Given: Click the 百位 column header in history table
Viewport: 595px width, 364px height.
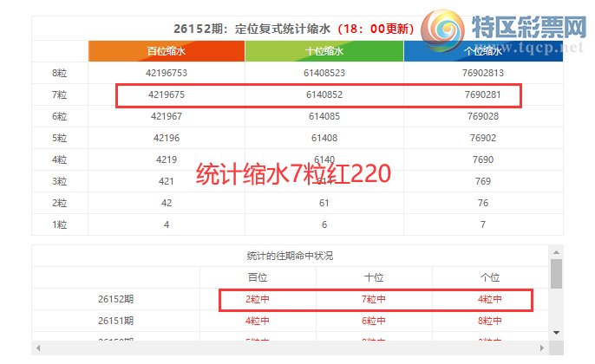Looking at the screenshot, I should (258, 277).
